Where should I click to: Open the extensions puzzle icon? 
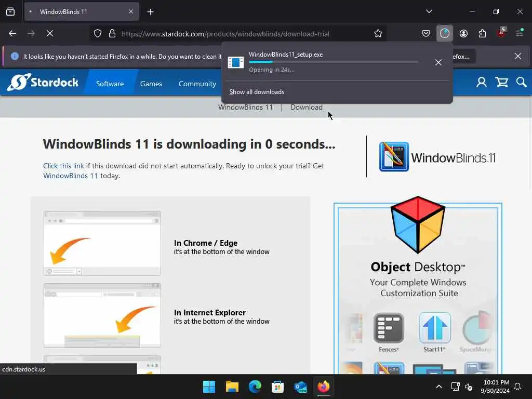coord(482,34)
